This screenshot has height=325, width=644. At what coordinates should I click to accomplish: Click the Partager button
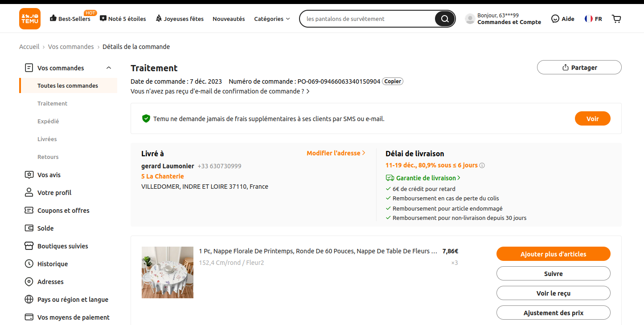tap(579, 68)
